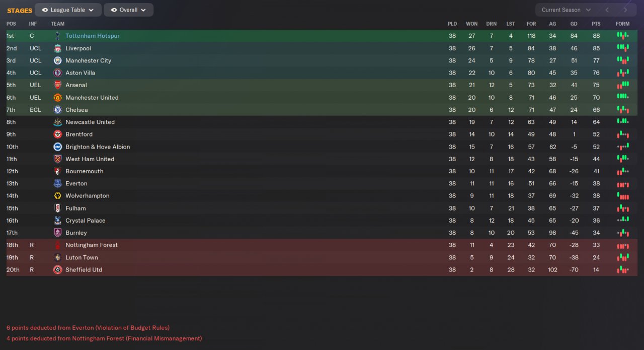Click the Chelsea club badge
This screenshot has height=350, width=644.
pyautogui.click(x=57, y=110)
